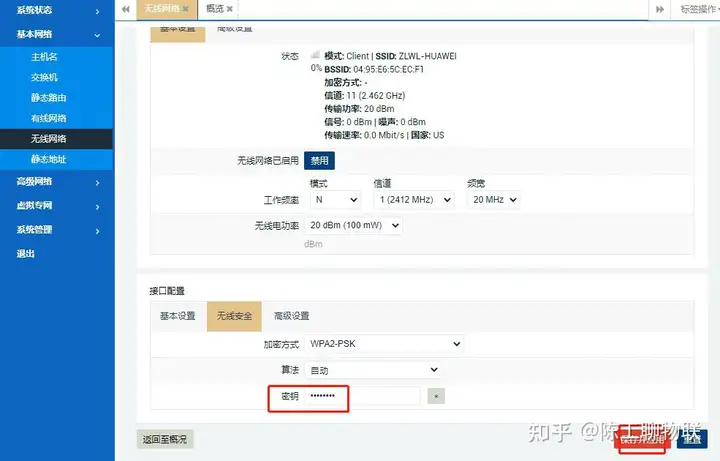Open the 信道 1 (2412 MHz) dropdown
Viewport: 720px width, 461px height.
(414, 200)
